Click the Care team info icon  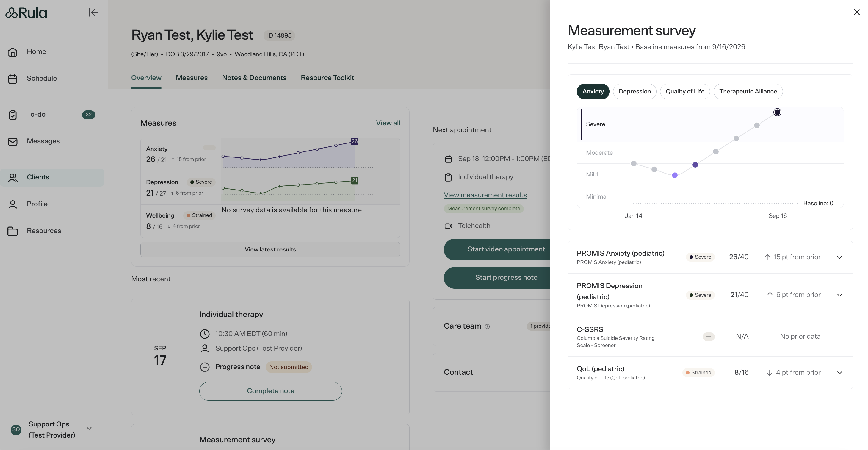point(487,326)
